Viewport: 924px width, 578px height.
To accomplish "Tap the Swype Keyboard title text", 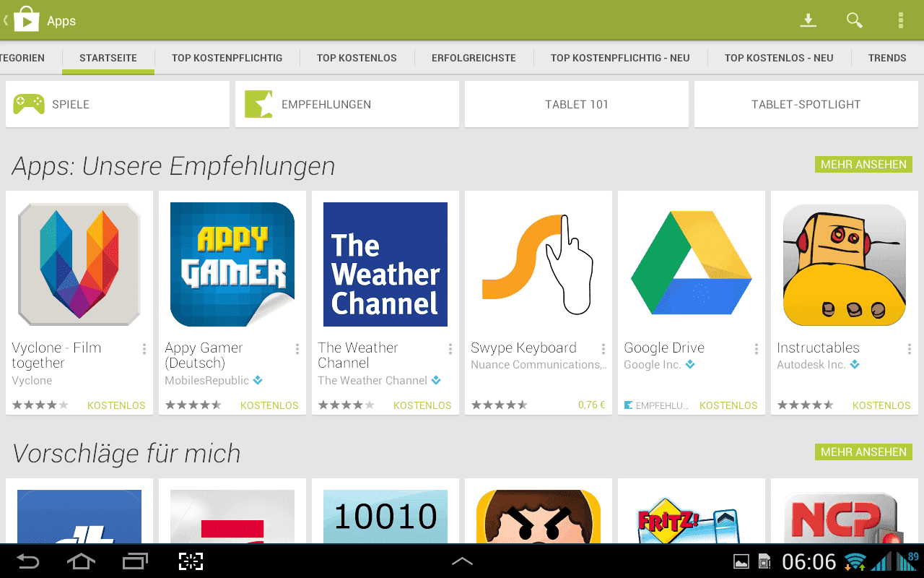I will [523, 348].
